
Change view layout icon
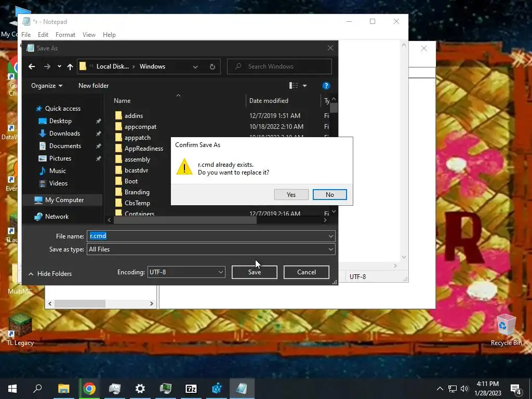294,86
